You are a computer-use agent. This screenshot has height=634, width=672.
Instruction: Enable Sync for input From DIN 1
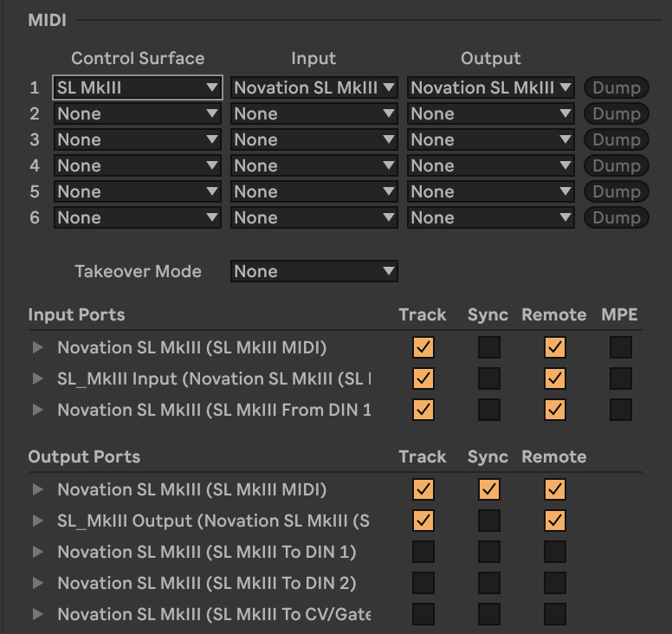pyautogui.click(x=489, y=410)
